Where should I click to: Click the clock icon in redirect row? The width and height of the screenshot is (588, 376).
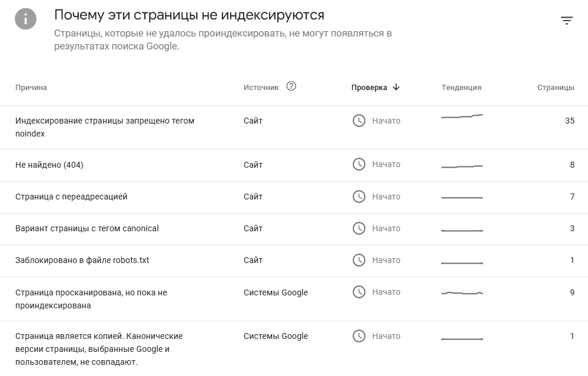click(359, 197)
